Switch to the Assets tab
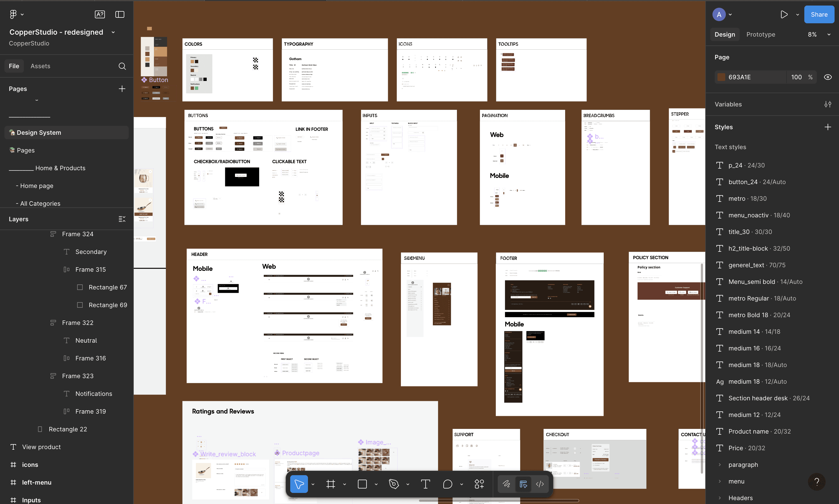 pos(40,66)
